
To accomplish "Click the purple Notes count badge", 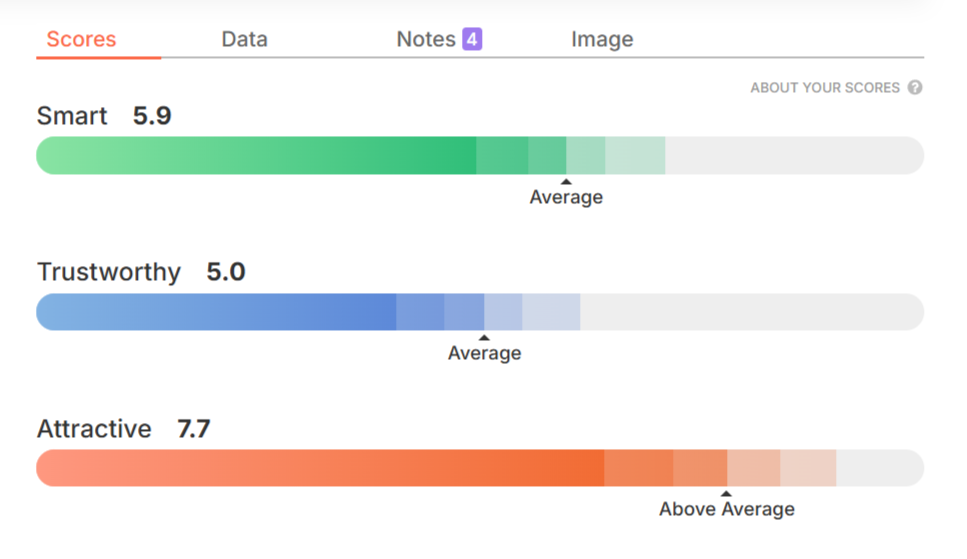I will 472,40.
